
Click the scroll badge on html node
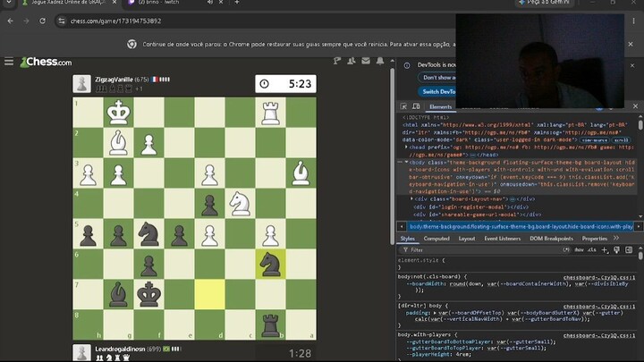[621, 140]
